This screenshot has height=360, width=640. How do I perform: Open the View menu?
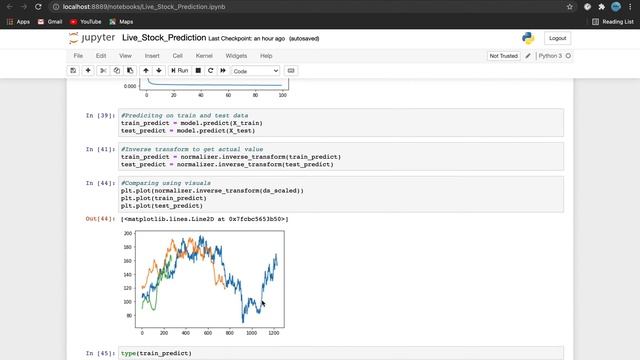(125, 56)
